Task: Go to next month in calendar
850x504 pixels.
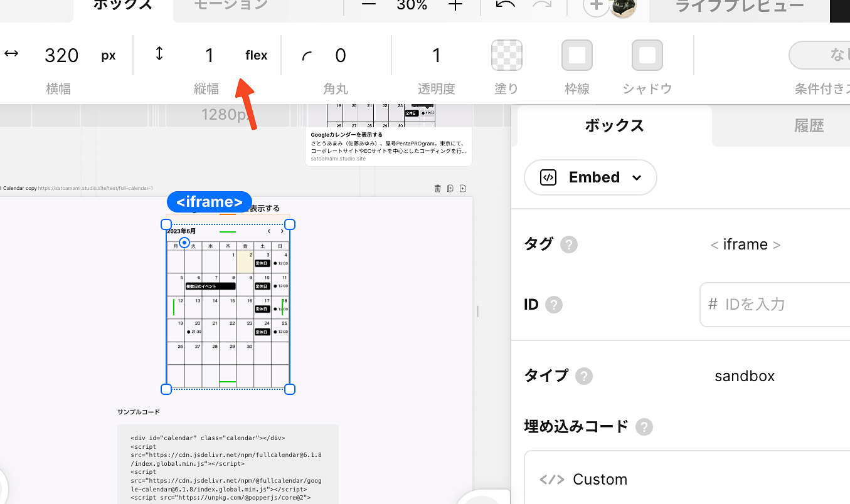Action: [x=282, y=231]
